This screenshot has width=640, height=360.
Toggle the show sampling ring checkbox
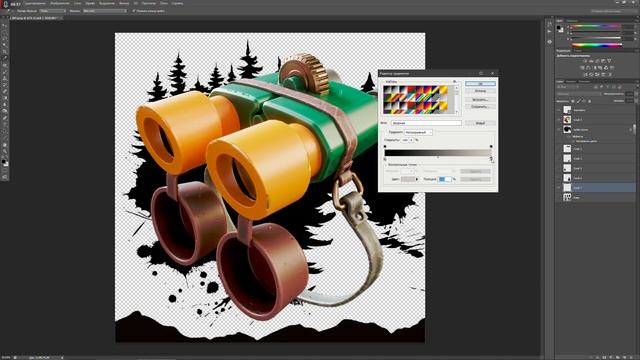(x=133, y=11)
